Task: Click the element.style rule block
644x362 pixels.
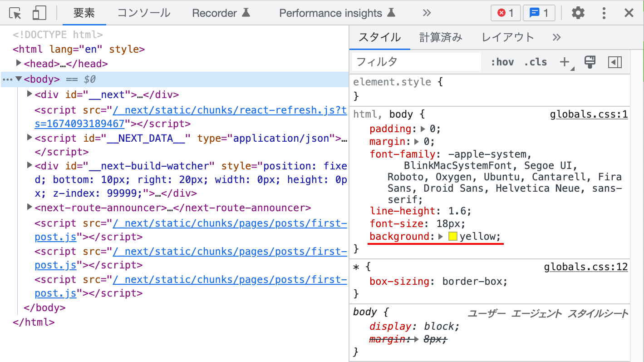Action: pyautogui.click(x=490, y=89)
